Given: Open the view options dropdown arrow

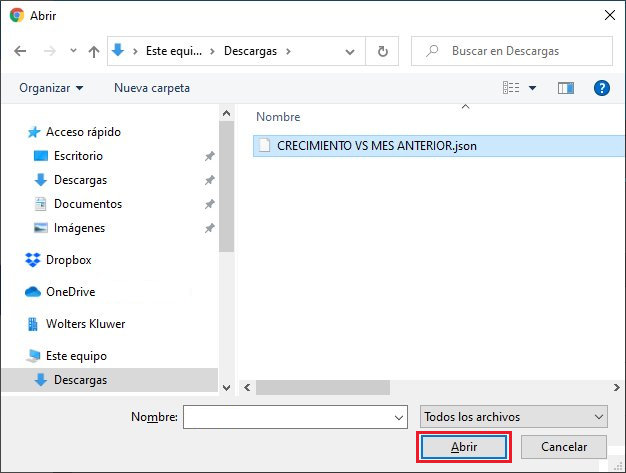Looking at the screenshot, I should tap(533, 88).
